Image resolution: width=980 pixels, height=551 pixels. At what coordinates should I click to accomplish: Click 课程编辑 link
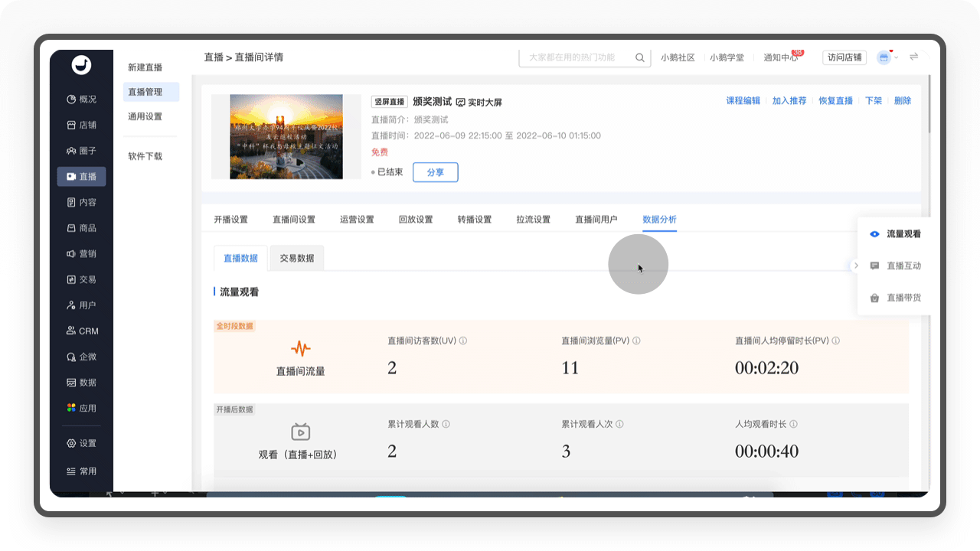pyautogui.click(x=743, y=100)
